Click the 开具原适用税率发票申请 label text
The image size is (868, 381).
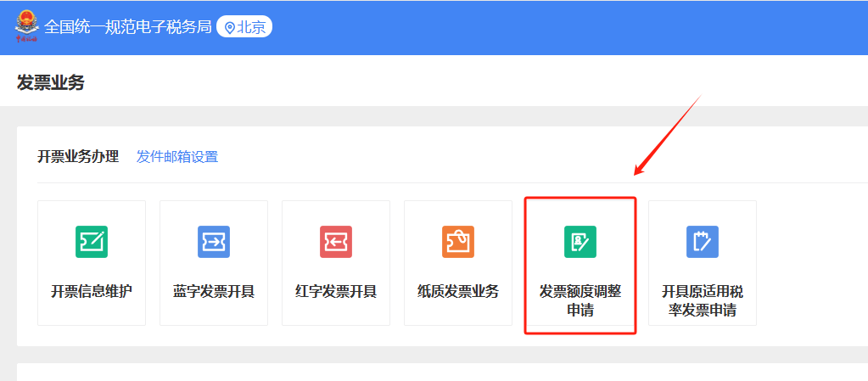tap(703, 301)
